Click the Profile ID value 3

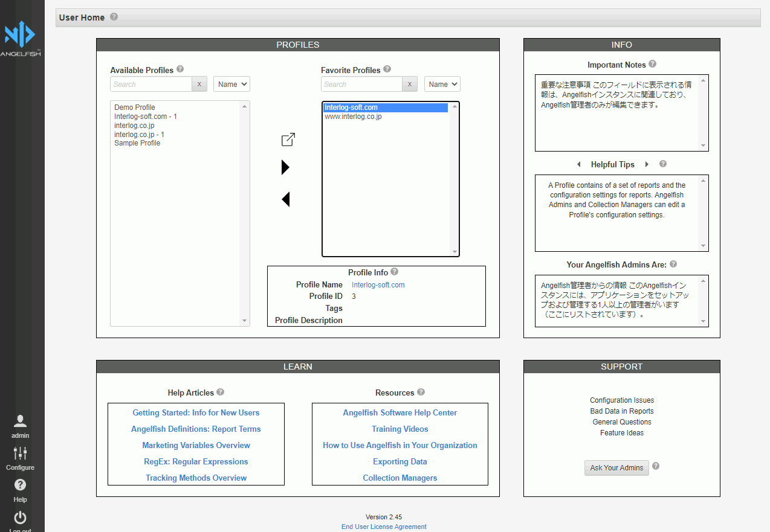(354, 296)
